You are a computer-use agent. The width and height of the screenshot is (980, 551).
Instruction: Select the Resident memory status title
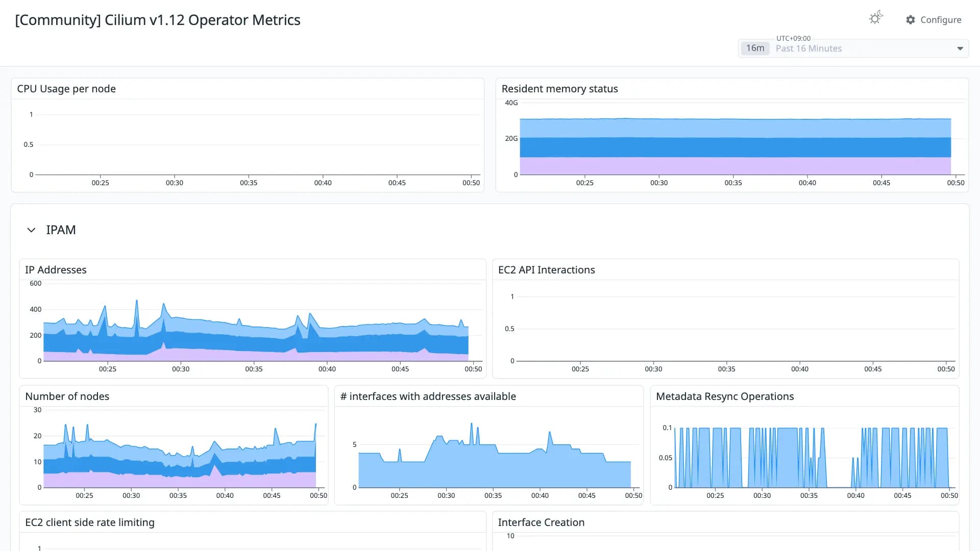pos(559,89)
